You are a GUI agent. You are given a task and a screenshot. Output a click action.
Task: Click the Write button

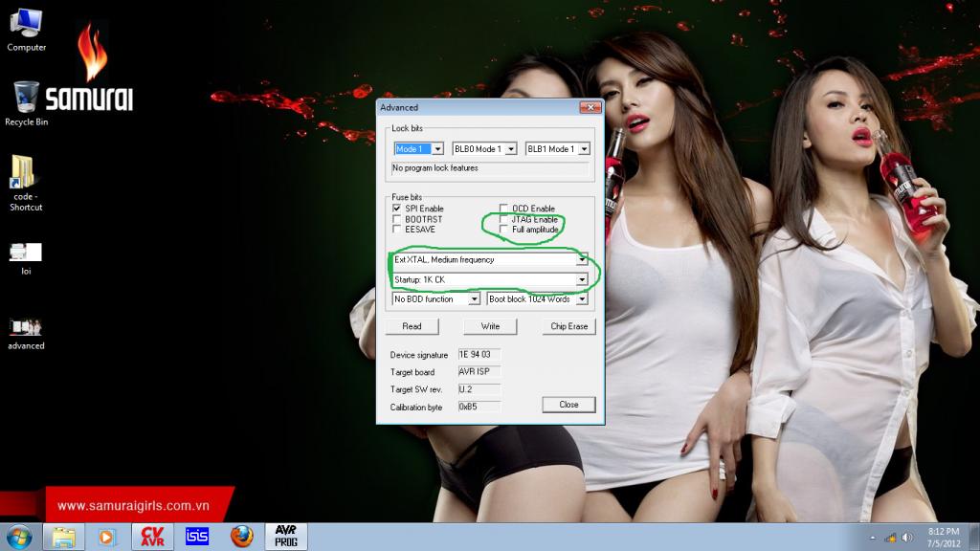tap(490, 326)
